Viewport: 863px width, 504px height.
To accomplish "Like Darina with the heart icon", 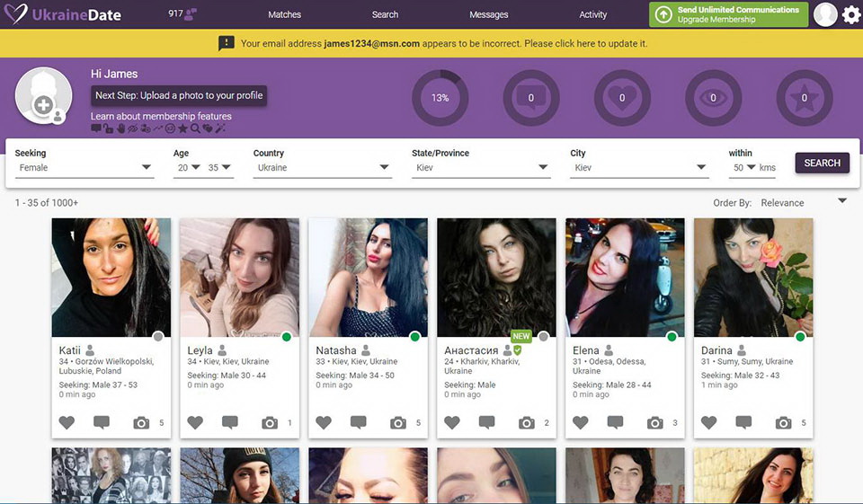I will 709,422.
